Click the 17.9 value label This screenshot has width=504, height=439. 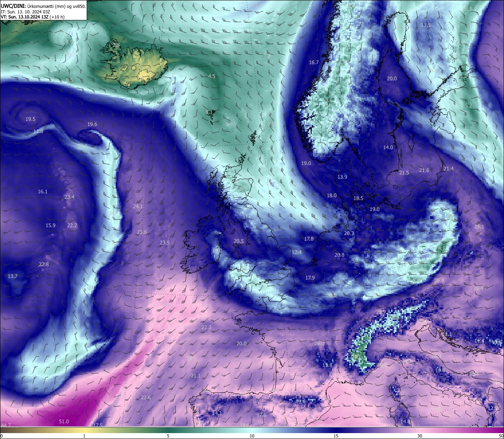pos(310,278)
